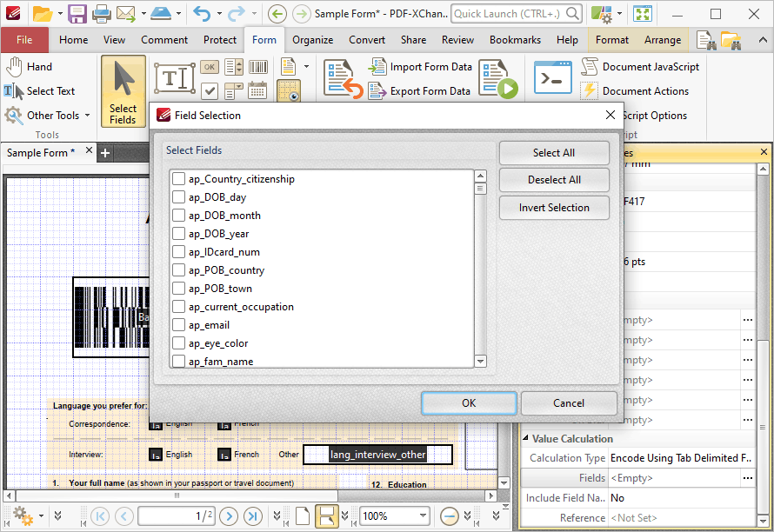Open the Comment ribbon tab
The image size is (774, 532).
click(x=164, y=40)
